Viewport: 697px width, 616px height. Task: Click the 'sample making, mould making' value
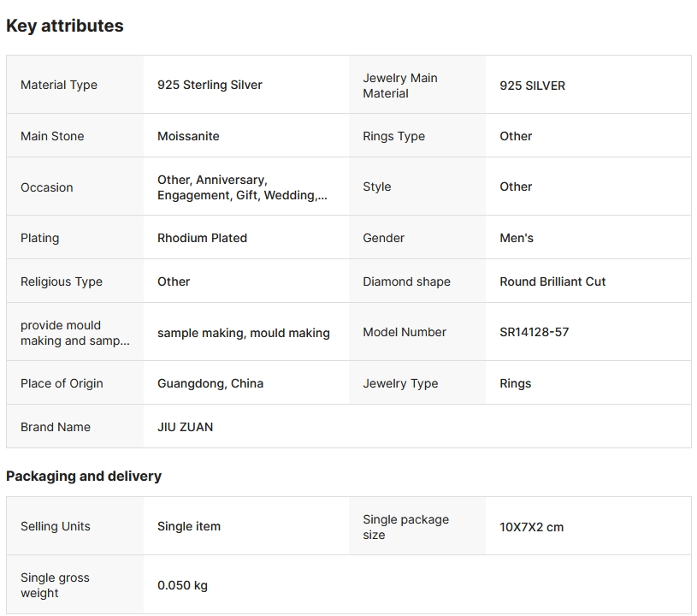(244, 333)
